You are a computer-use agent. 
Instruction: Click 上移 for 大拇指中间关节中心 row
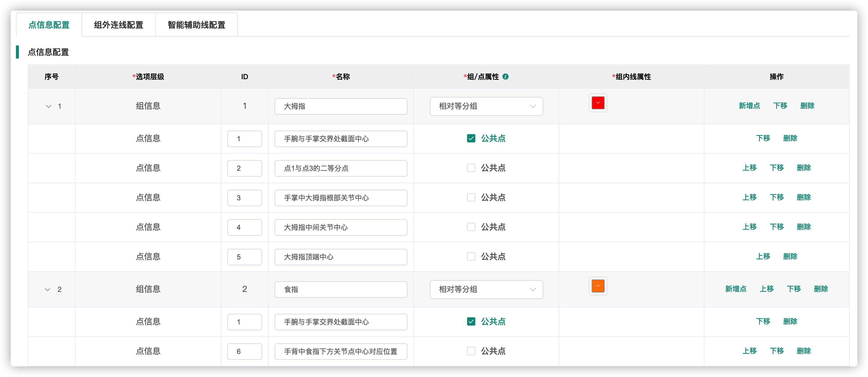click(x=749, y=227)
